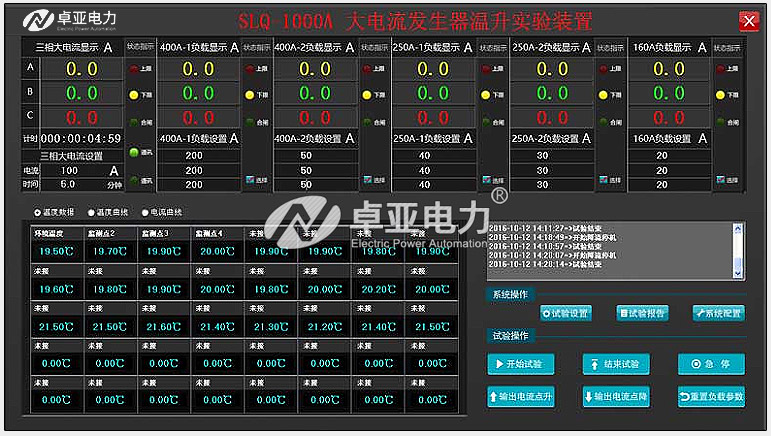
Task: Click the log entry at 14:20:07
Action: [552, 256]
